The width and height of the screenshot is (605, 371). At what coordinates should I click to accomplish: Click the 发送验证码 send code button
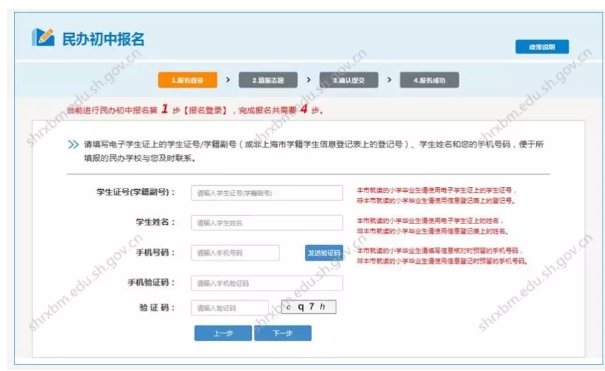pyautogui.click(x=324, y=253)
